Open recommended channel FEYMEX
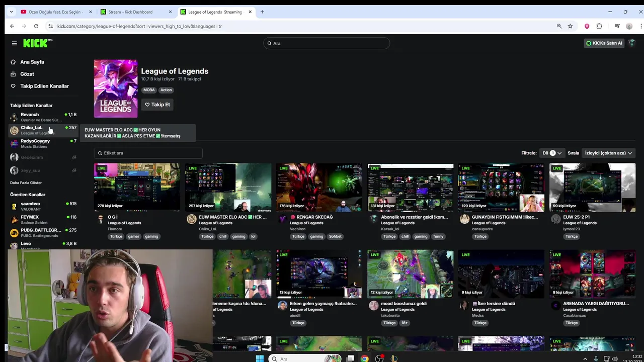This screenshot has width=644, height=362. pos(43,219)
